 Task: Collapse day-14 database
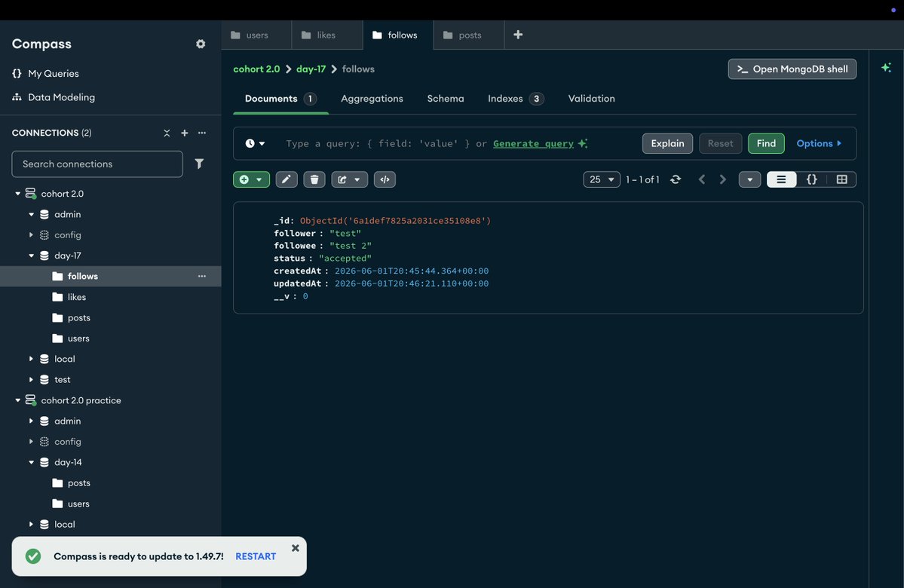[31, 462]
